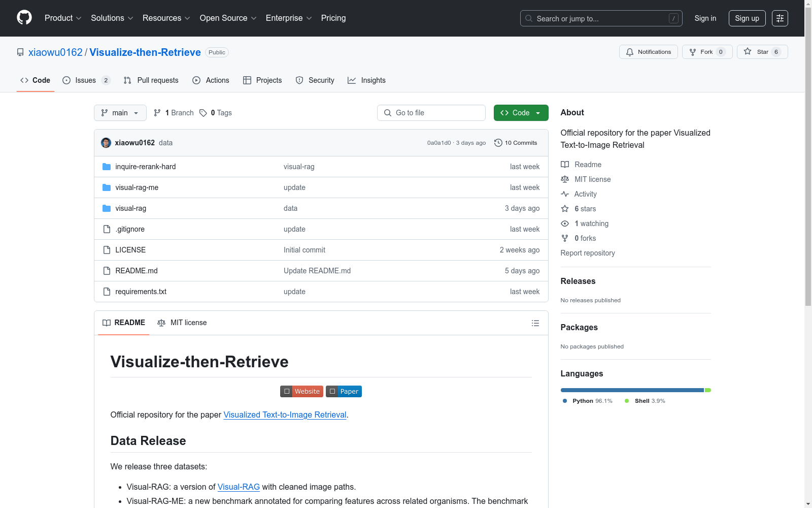The height and width of the screenshot is (508, 812).
Task: Click the Go to file input
Action: point(431,113)
